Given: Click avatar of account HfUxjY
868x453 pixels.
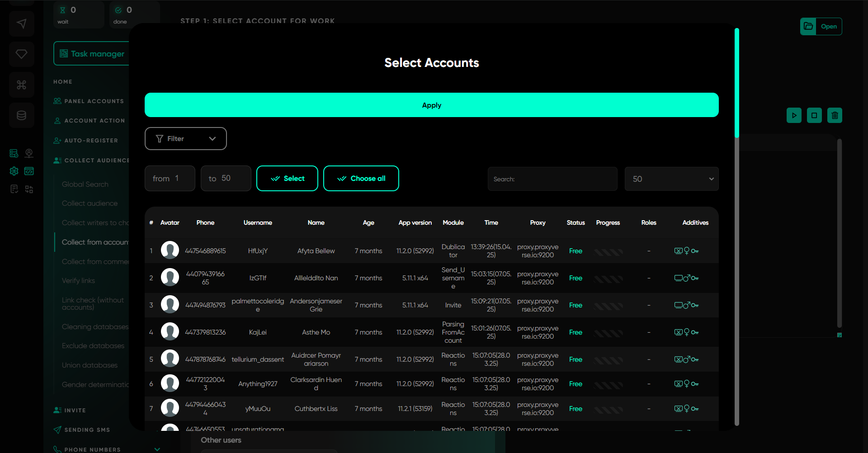Looking at the screenshot, I should [x=170, y=250].
